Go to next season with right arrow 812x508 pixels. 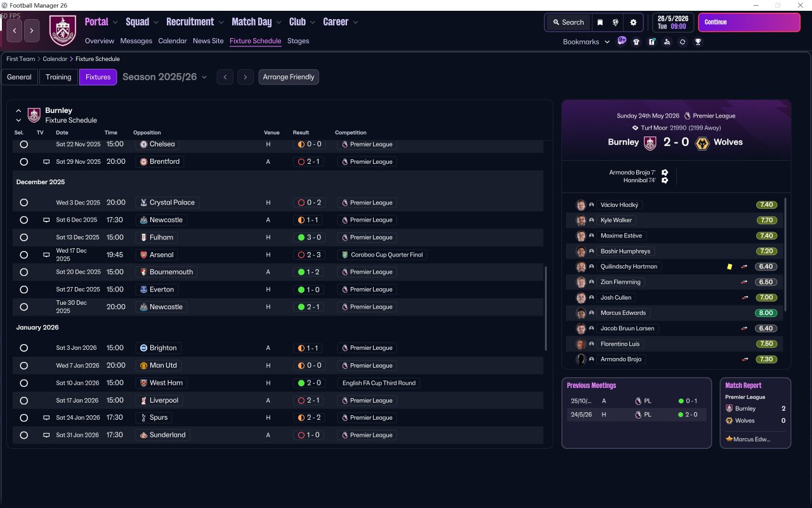click(x=246, y=77)
